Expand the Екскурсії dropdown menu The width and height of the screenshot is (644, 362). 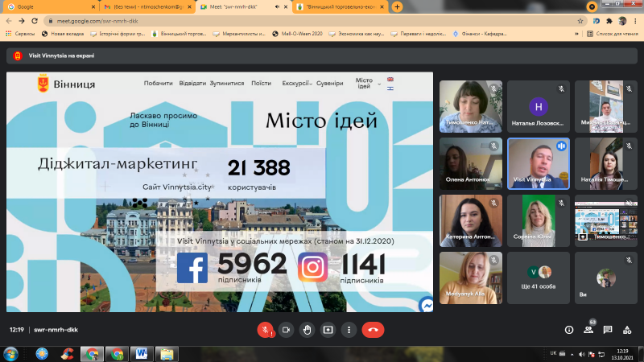(x=297, y=83)
